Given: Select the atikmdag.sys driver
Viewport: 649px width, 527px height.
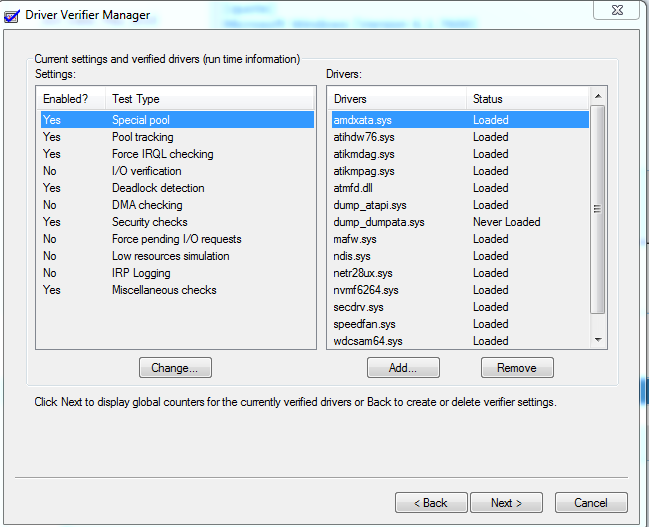Looking at the screenshot, I should (460, 154).
